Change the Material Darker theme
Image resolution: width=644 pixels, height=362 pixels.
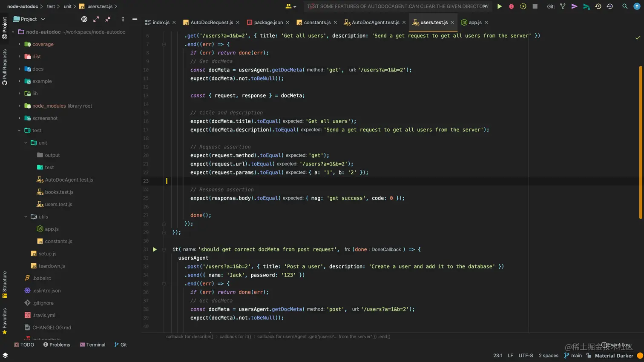614,356
